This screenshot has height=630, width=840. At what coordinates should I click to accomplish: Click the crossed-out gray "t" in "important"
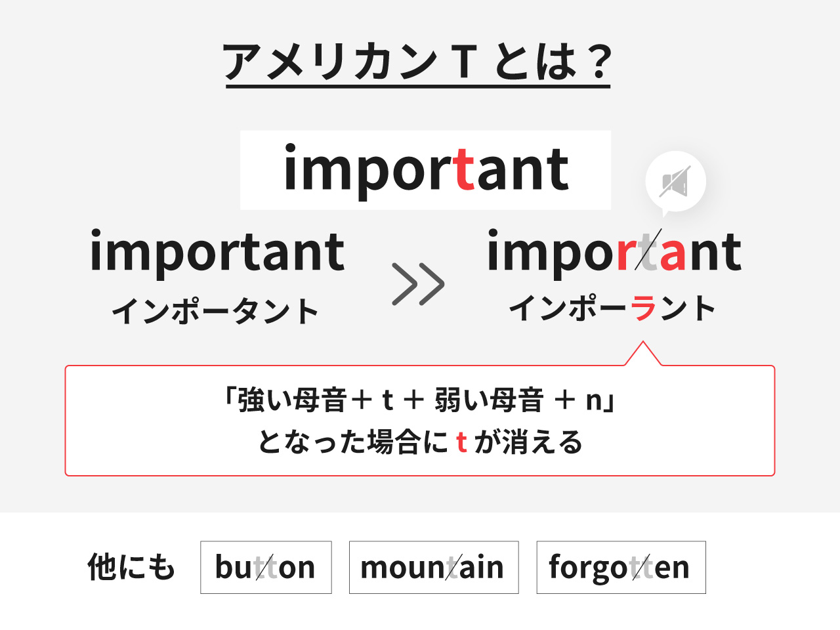649,253
